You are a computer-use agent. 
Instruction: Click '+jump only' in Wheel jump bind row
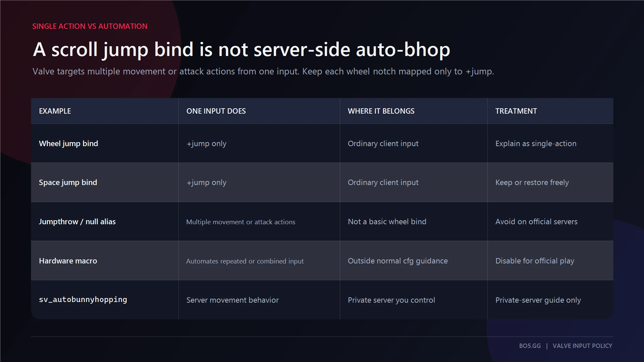coord(206,143)
